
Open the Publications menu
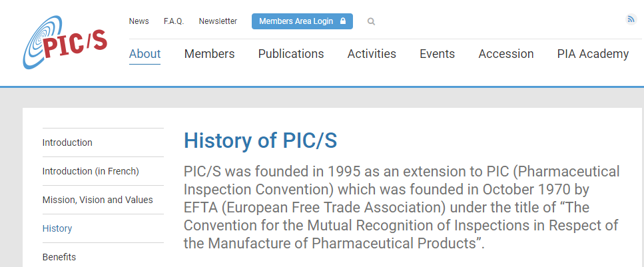[291, 54]
